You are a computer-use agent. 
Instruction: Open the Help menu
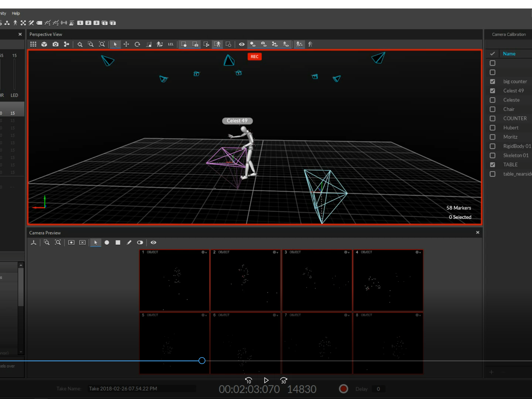pyautogui.click(x=16, y=13)
